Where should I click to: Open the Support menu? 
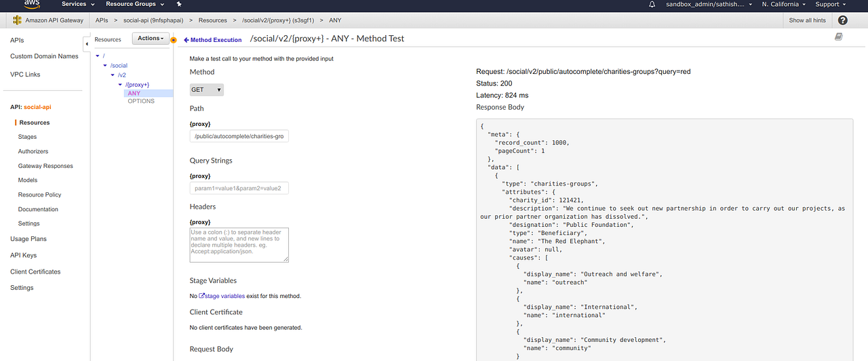click(x=831, y=4)
